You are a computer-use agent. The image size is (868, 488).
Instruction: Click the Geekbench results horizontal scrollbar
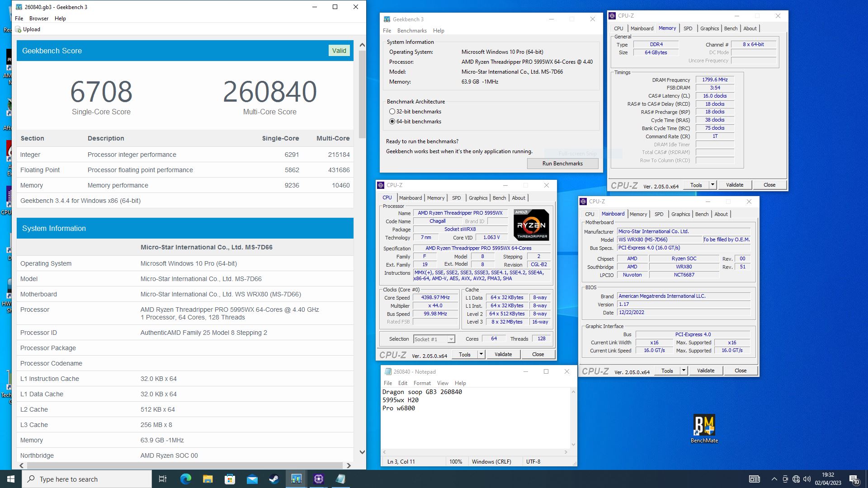tap(184, 465)
